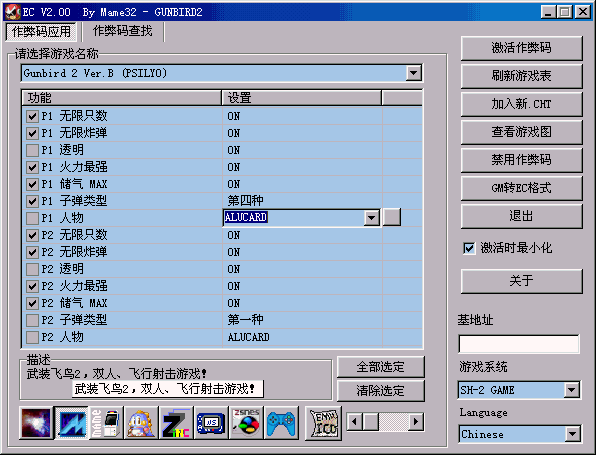The image size is (596, 455).
Task: Click the 全部选定 button
Action: coord(380,367)
